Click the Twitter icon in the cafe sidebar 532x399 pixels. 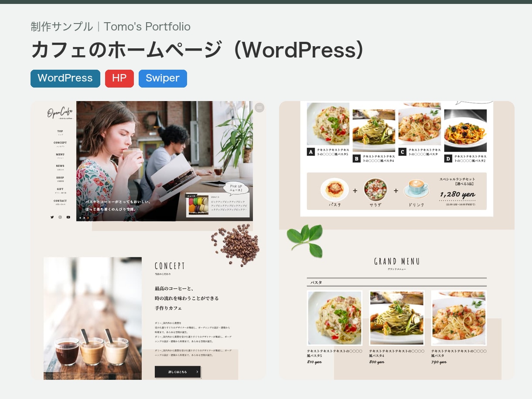[52, 217]
